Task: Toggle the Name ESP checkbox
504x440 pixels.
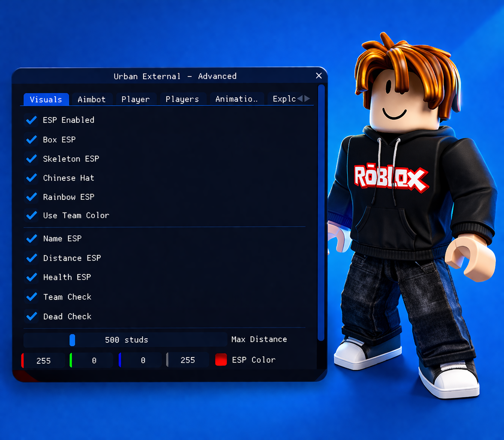Action: click(x=32, y=239)
